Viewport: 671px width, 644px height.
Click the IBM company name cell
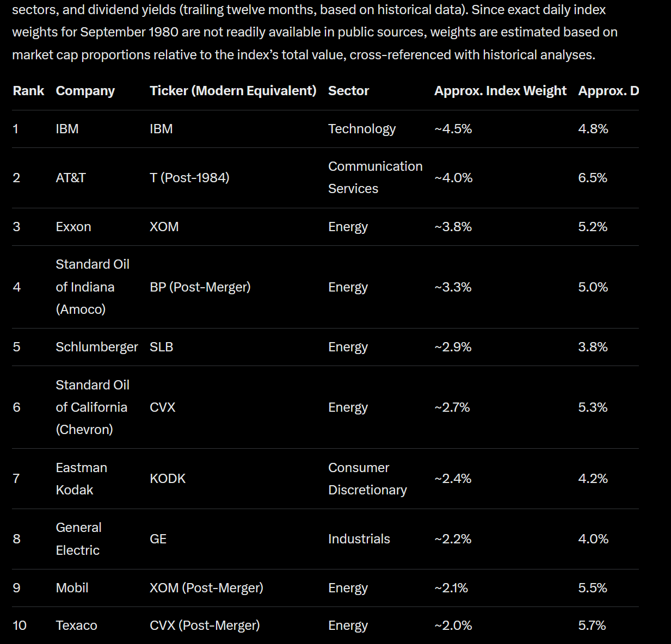pyautogui.click(x=67, y=129)
